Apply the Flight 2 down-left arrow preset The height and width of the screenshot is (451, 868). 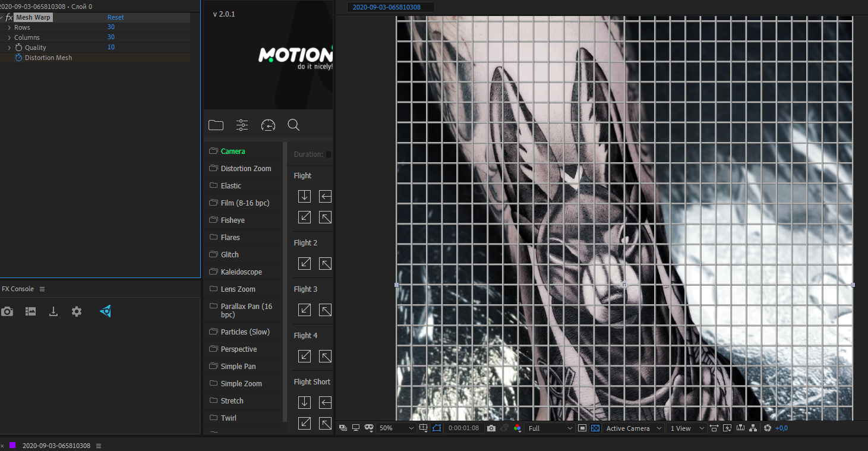304,263
